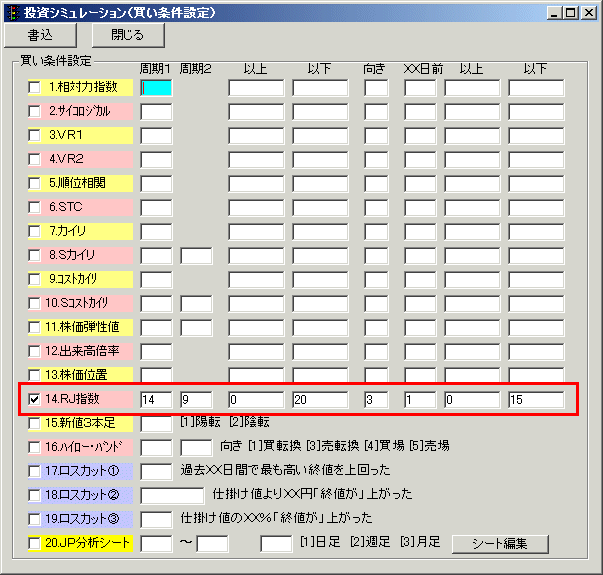Image resolution: width=603 pixels, height=575 pixels.
Task: Click last 以下 field in 出来高倍率 row
Action: pos(536,352)
